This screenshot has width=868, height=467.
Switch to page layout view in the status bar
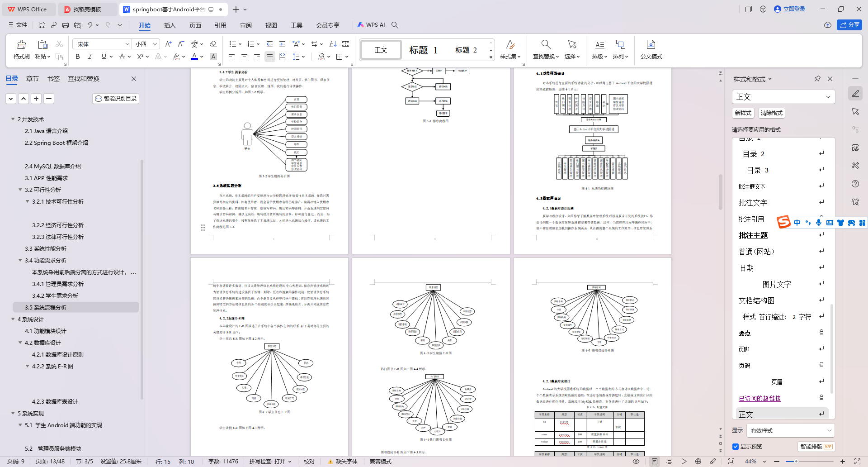(x=655, y=461)
